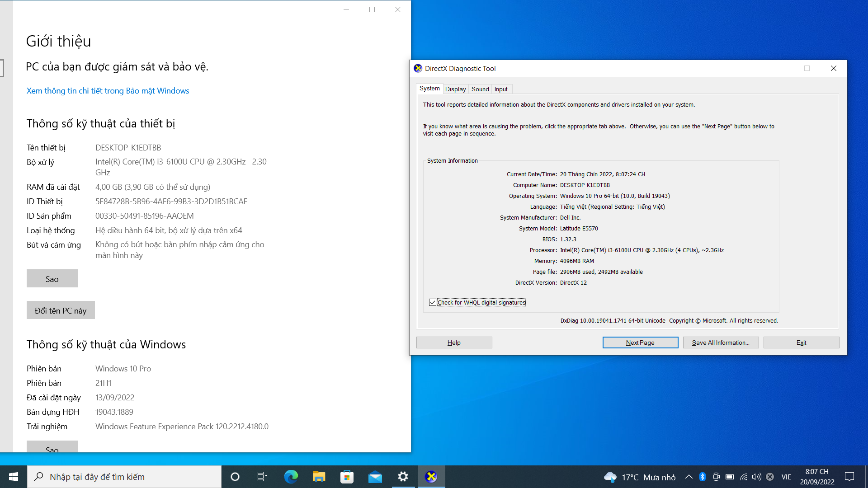Click the 19043.1889 OS build value
Screen dimensions: 868x488
(114, 412)
